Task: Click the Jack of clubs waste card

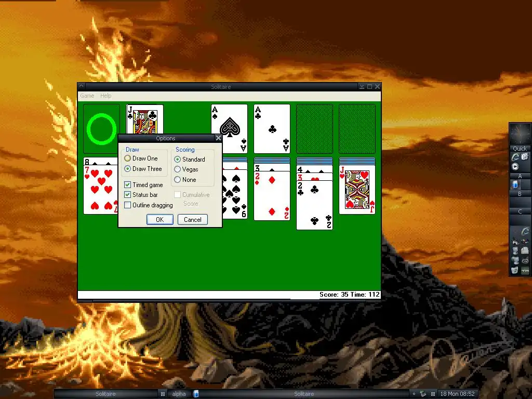Action: coord(145,119)
